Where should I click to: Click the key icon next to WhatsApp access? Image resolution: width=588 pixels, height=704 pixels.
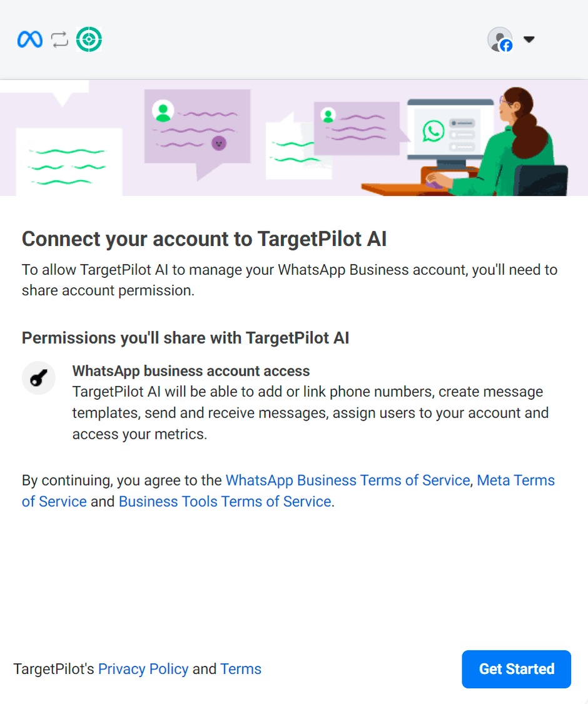coord(39,378)
